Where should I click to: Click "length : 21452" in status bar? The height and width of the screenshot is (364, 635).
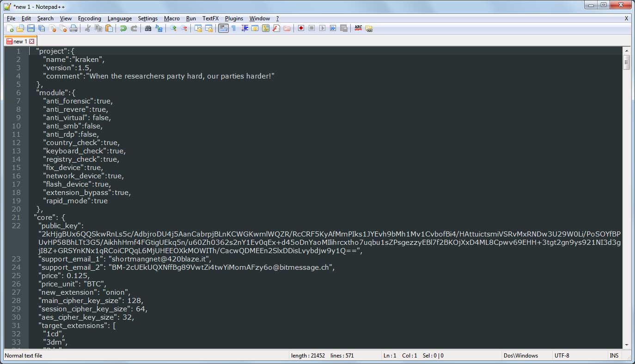point(308,356)
